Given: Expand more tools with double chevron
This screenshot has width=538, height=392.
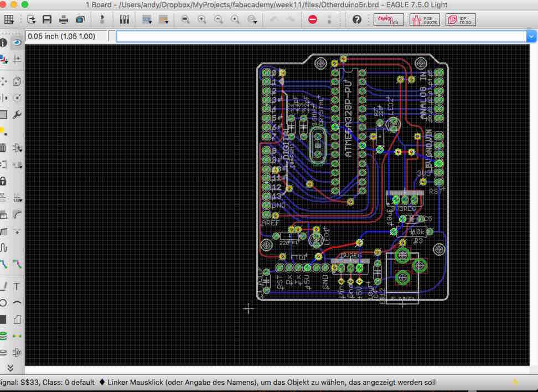Looking at the screenshot, I should (10, 367).
